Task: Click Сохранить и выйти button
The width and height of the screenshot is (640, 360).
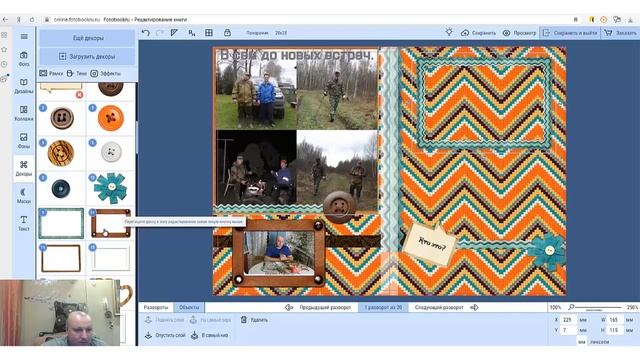Action: (570, 33)
